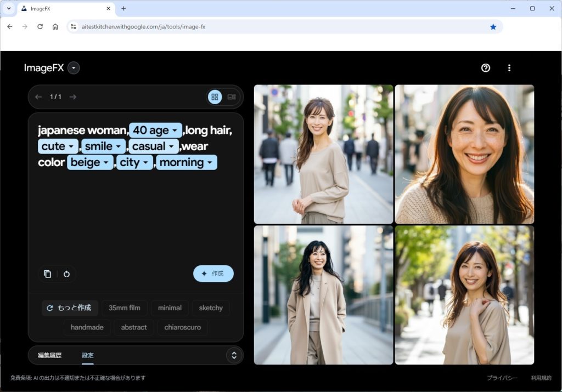Open the ImageFX tool switcher dropdown
The height and width of the screenshot is (392, 562).
74,68
